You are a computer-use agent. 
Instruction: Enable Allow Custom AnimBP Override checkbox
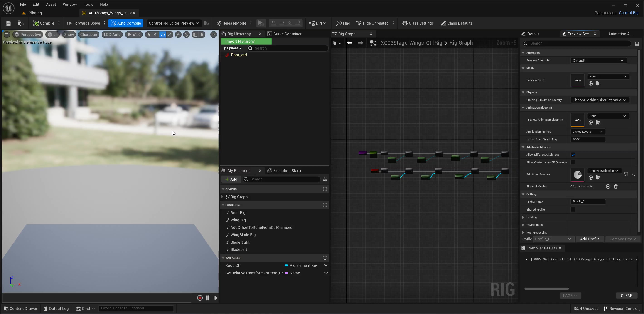click(x=573, y=162)
